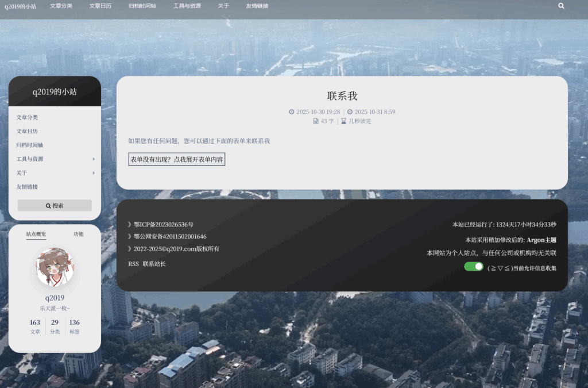Click the arrow icon before 鄂ICP备2023026536号

129,224
